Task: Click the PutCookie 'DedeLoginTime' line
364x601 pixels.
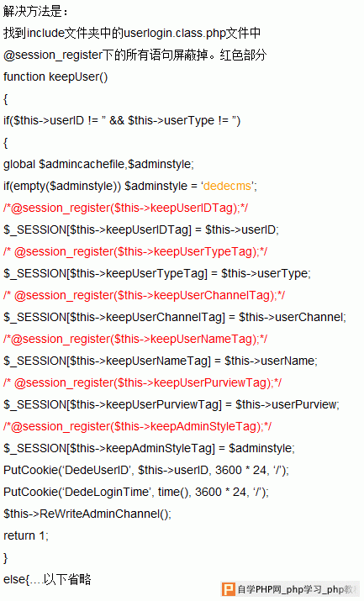Action: click(x=136, y=492)
